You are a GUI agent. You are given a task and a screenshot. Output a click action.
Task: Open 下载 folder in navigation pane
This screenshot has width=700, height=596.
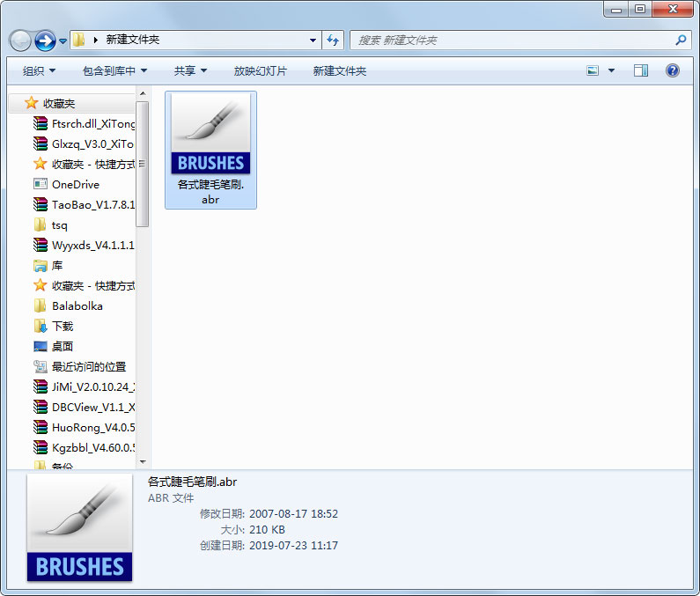63,327
